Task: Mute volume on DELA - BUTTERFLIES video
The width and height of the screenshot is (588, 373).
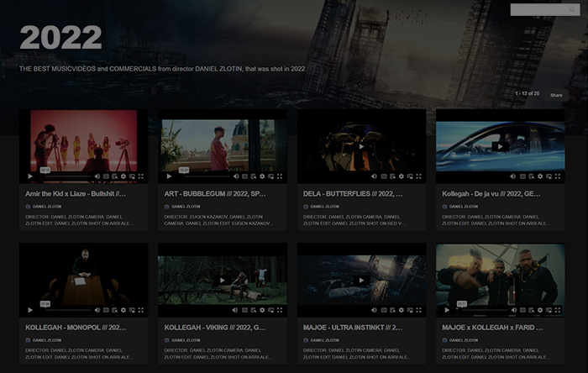Action: (x=375, y=176)
